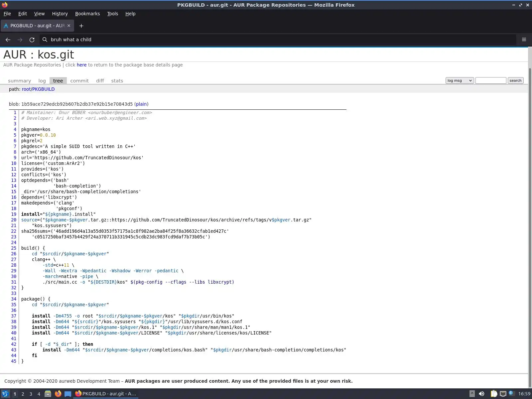
Task: Switch to the summary tab
Action: coord(19,81)
